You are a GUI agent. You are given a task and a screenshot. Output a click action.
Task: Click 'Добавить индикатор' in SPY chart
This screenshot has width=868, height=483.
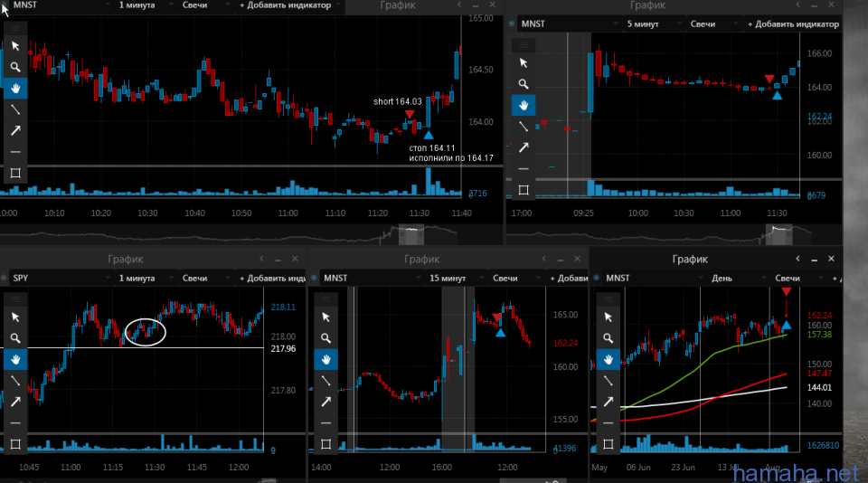pyautogui.click(x=272, y=278)
